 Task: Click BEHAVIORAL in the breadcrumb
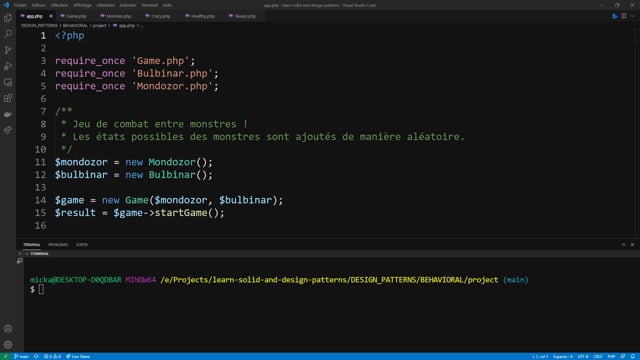coord(75,26)
